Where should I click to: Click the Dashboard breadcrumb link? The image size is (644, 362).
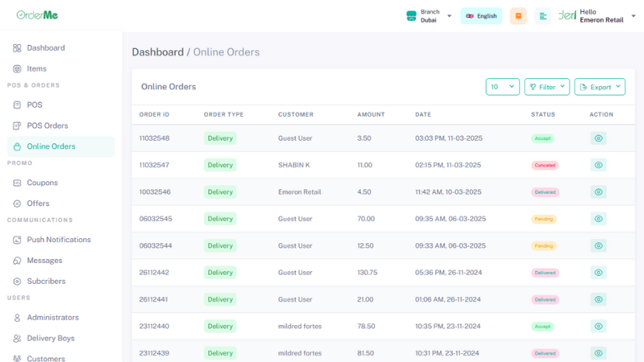(x=158, y=52)
